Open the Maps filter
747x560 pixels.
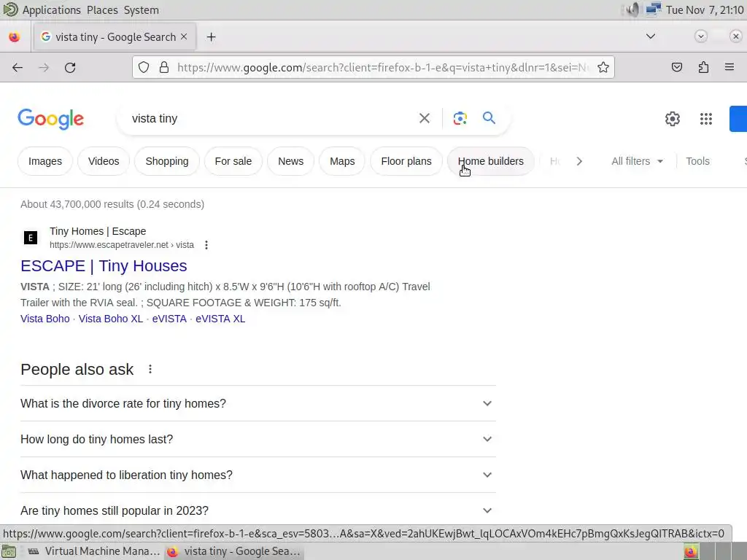point(342,161)
